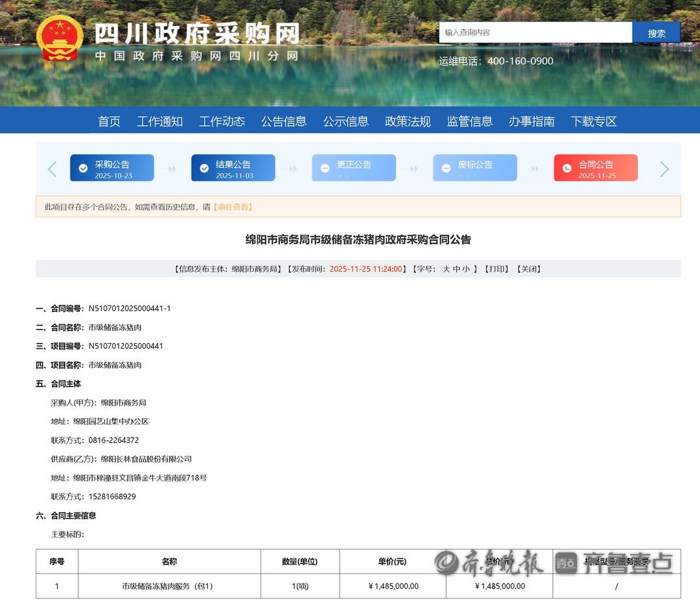Select 下载专区 from the navigation bar

coord(594,121)
